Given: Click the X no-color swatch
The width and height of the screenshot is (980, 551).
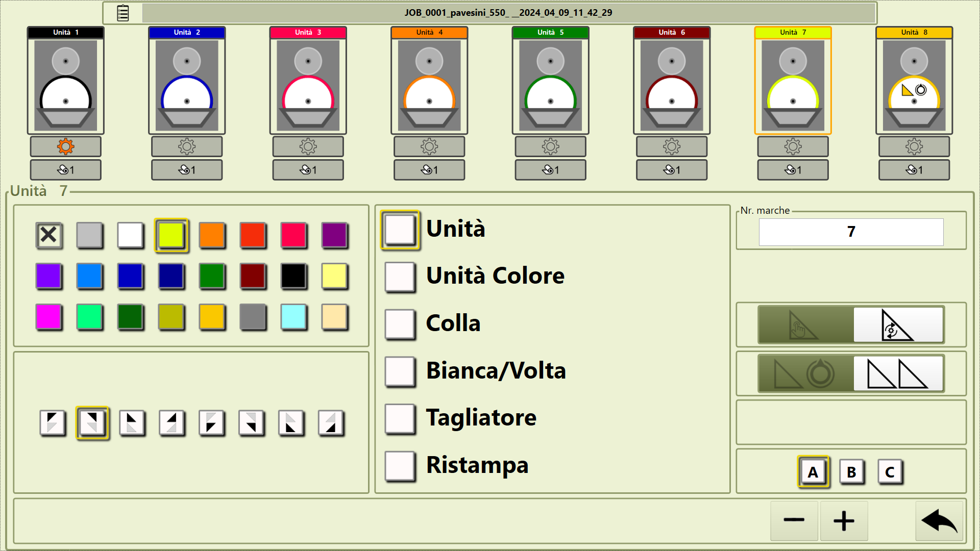Looking at the screenshot, I should click(49, 235).
